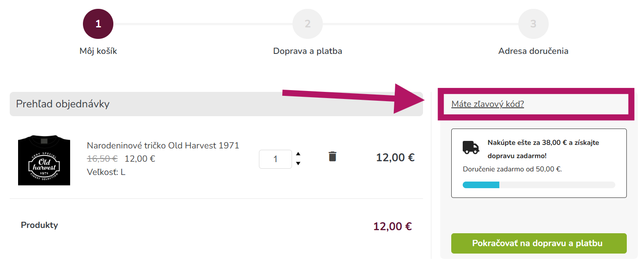The height and width of the screenshot is (273, 644).
Task: Click the crossed-out 16,50 € original price
Action: pos(102,159)
